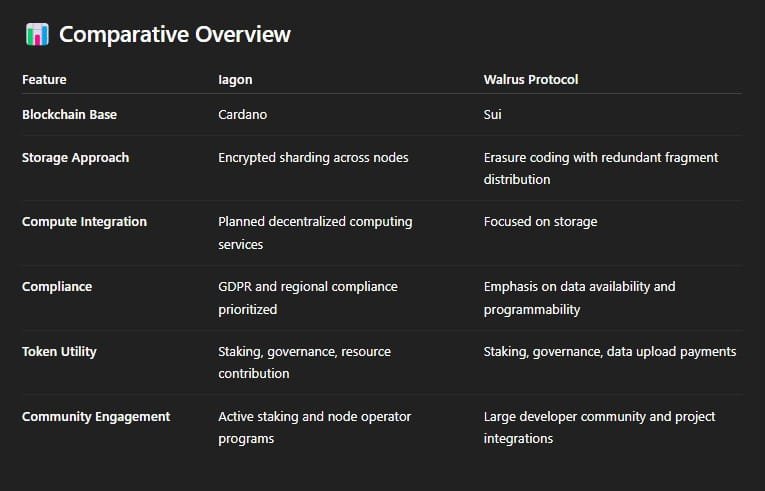765x491 pixels.
Task: Click the Erasure coding cell text
Action: (600, 168)
